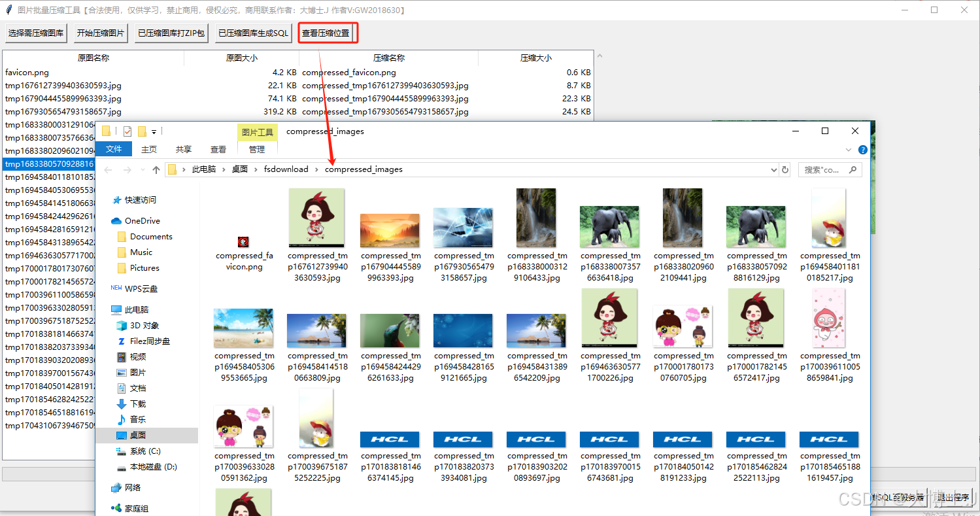
Task: Switch to the 共享 ribbon tab
Action: tap(184, 149)
